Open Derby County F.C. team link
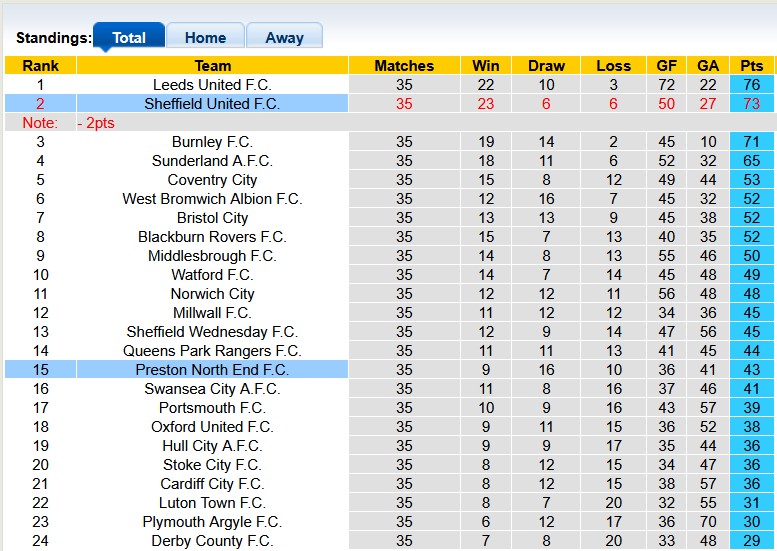777x551 pixels. [x=212, y=541]
